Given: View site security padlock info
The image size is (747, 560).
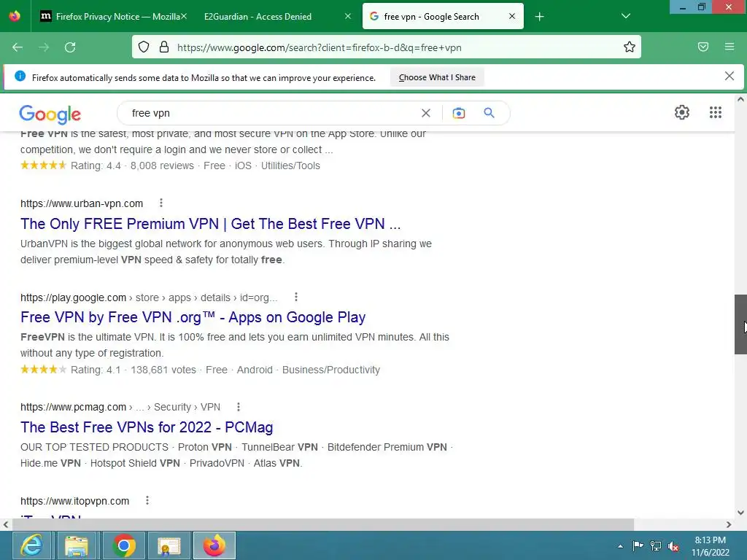Looking at the screenshot, I should pyautogui.click(x=164, y=47).
